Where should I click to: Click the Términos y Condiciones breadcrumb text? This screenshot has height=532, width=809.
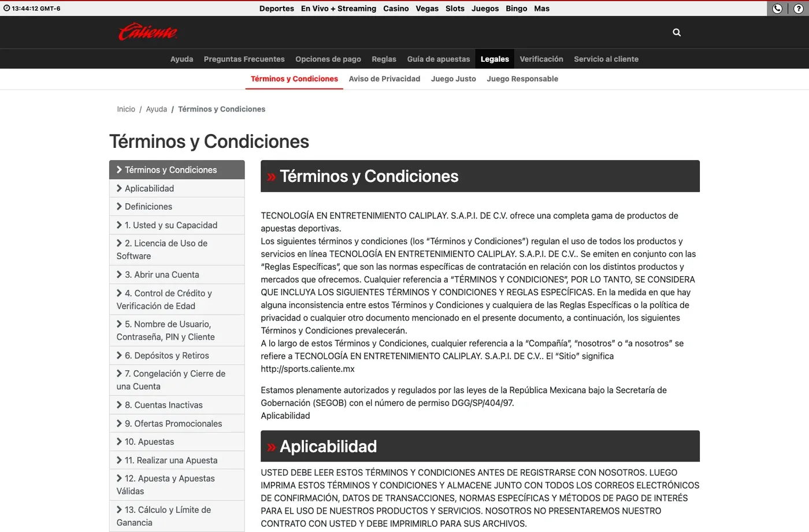click(x=221, y=109)
